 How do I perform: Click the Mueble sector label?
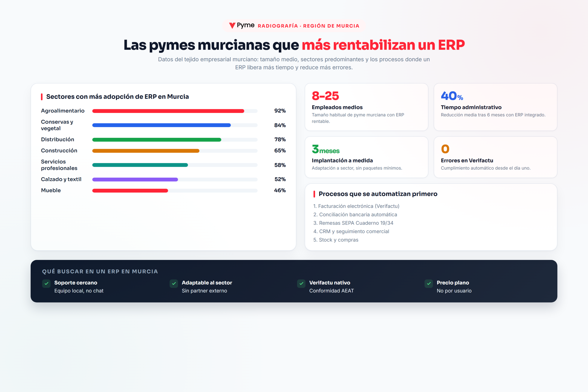coord(51,190)
